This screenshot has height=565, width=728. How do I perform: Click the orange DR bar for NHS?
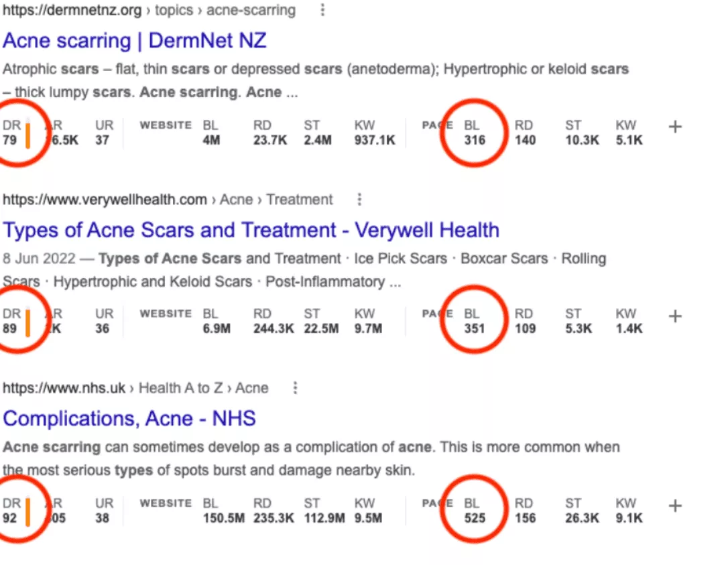tap(28, 512)
